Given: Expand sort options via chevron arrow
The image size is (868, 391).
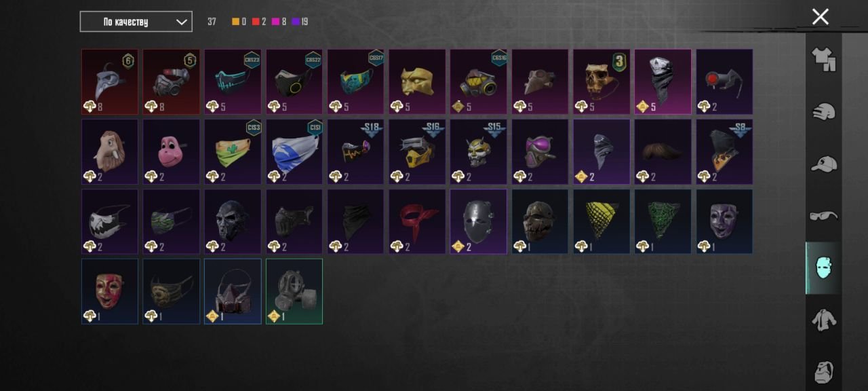Looking at the screenshot, I should point(181,22).
